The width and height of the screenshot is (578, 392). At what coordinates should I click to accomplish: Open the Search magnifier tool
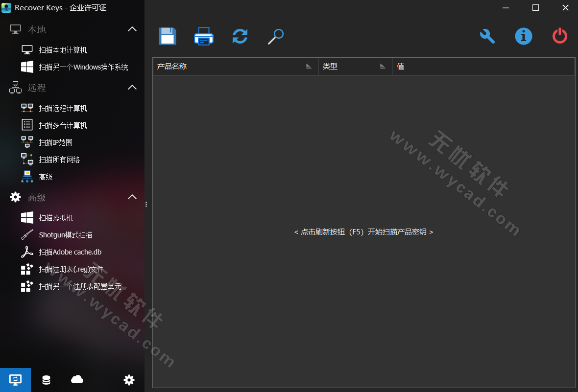click(x=276, y=37)
